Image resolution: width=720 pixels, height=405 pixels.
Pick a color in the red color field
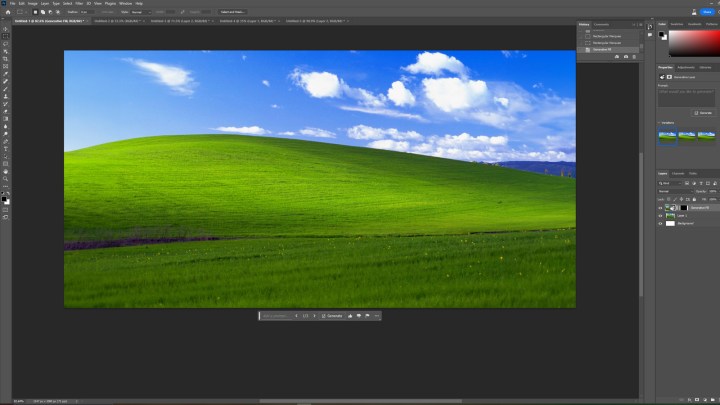click(694, 44)
